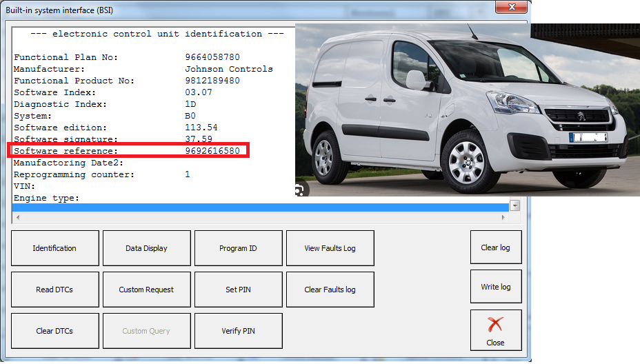
Task: Close the BSI window from title bar
Action: coord(512,8)
